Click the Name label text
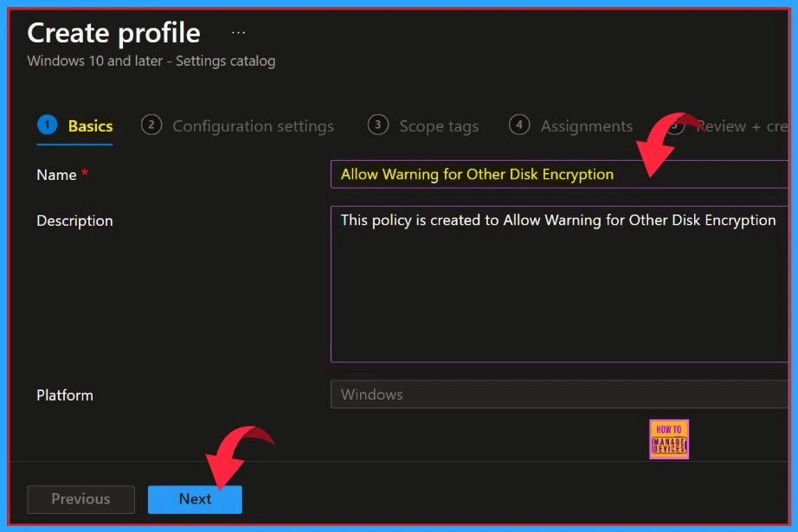This screenshot has height=532, width=798. [56, 175]
